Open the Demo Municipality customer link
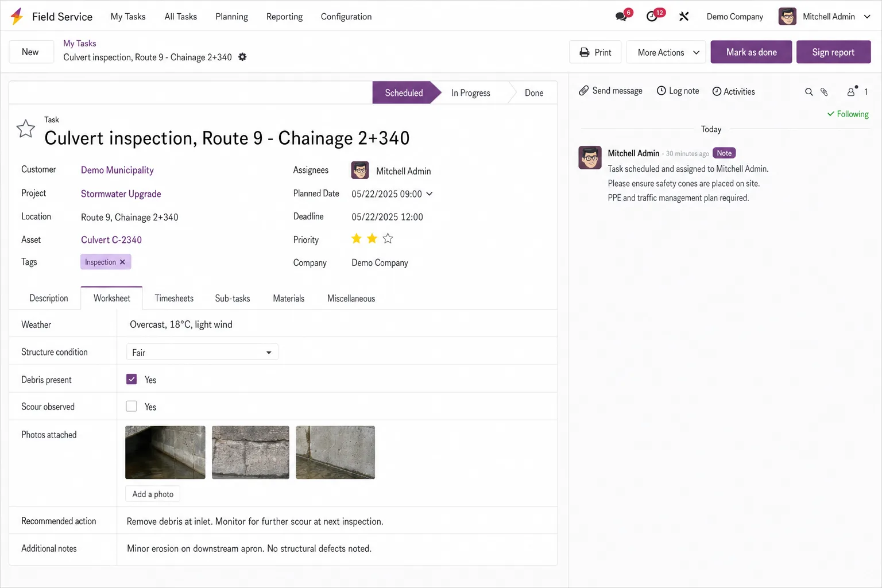Viewport: 882px width, 588px height. (x=117, y=170)
